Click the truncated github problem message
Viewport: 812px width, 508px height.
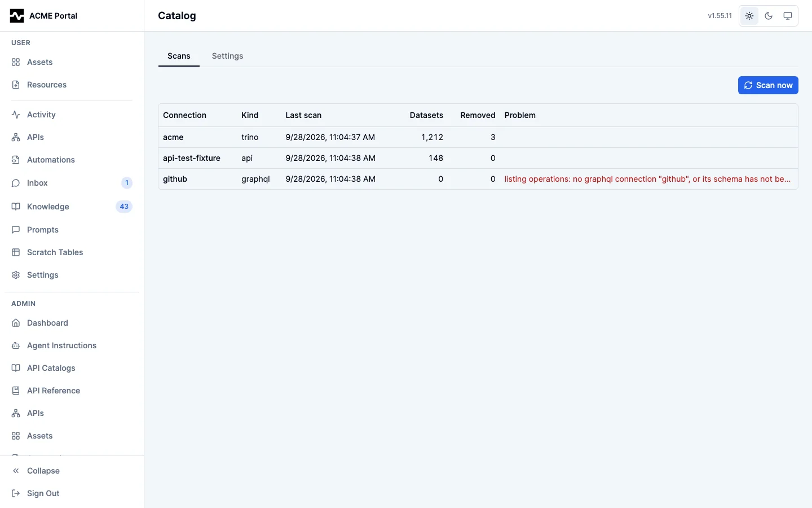point(647,179)
